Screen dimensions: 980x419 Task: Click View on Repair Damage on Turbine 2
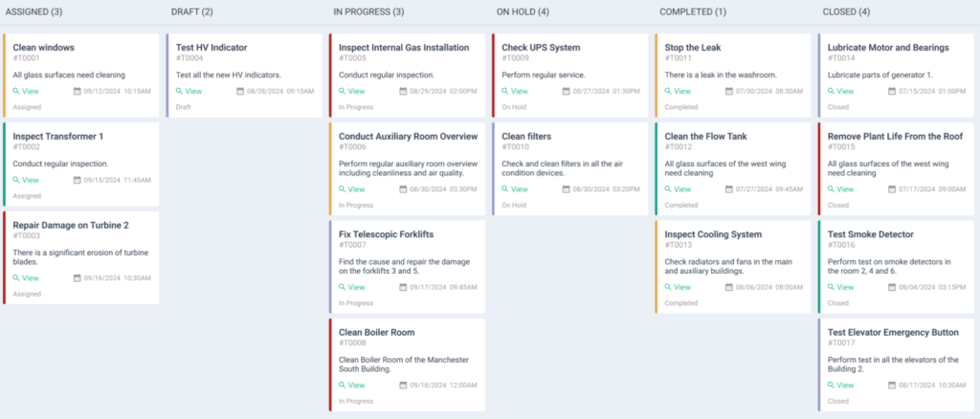pyautogui.click(x=26, y=277)
